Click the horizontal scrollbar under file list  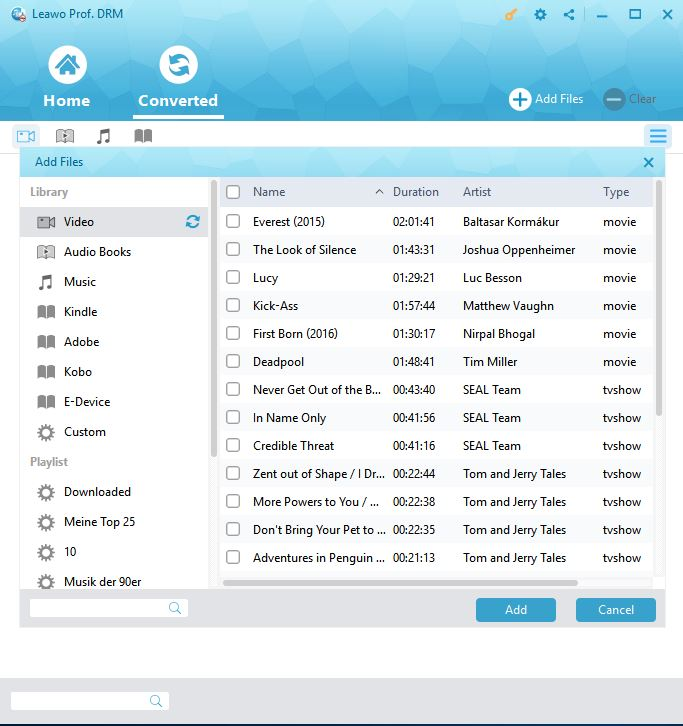(x=400, y=582)
